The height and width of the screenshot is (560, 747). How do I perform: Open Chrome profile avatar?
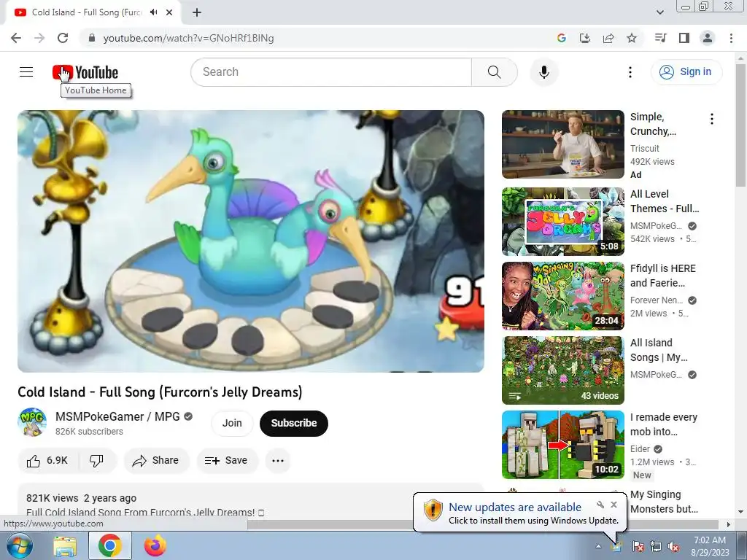708,38
